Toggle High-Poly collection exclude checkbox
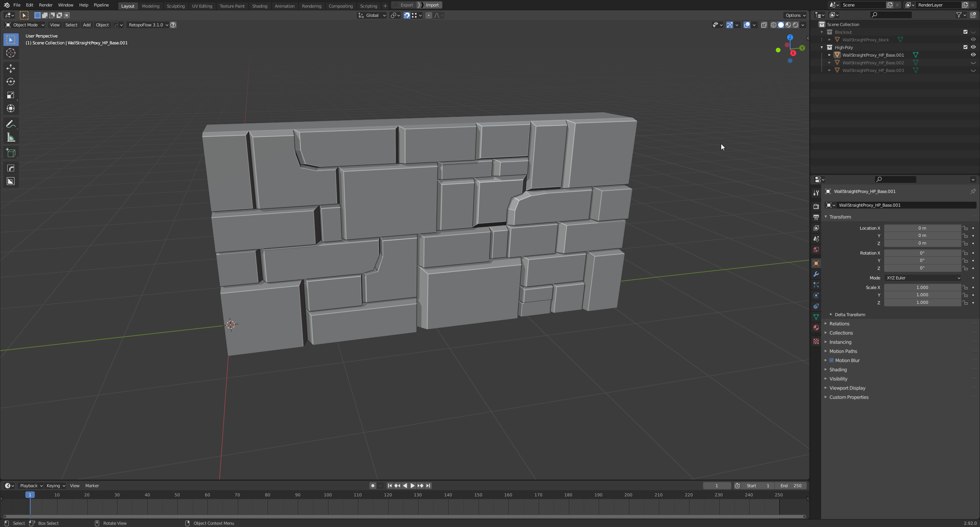The image size is (980, 527). pyautogui.click(x=965, y=47)
